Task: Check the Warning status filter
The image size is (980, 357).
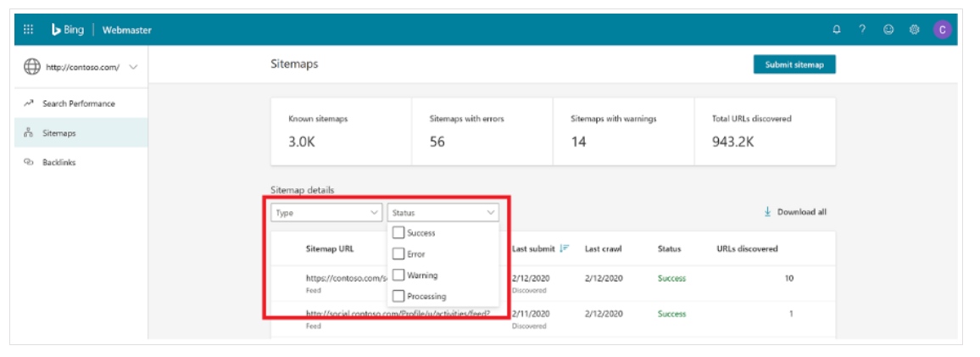Action: [x=398, y=275]
